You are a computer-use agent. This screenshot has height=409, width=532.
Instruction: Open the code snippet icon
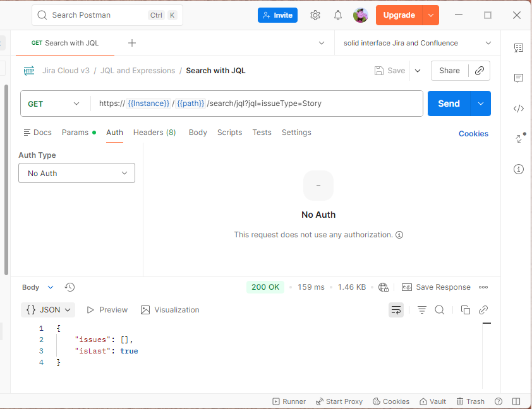coord(519,109)
